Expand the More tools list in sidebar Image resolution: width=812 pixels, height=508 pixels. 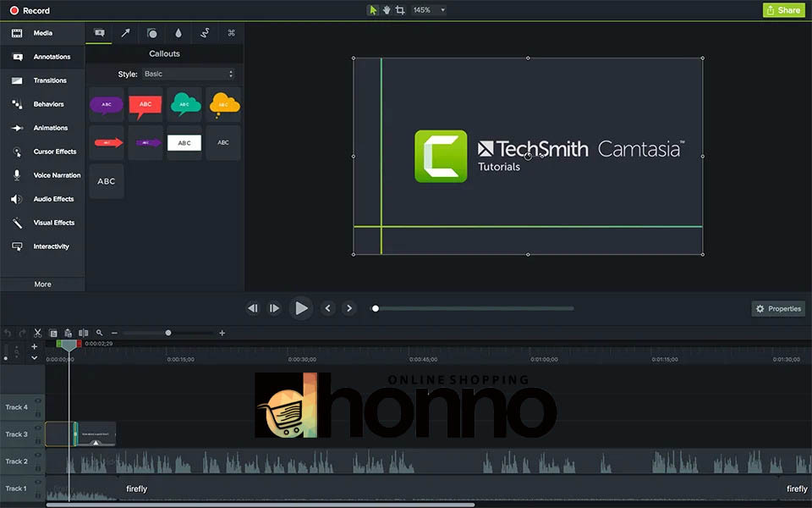(42, 284)
